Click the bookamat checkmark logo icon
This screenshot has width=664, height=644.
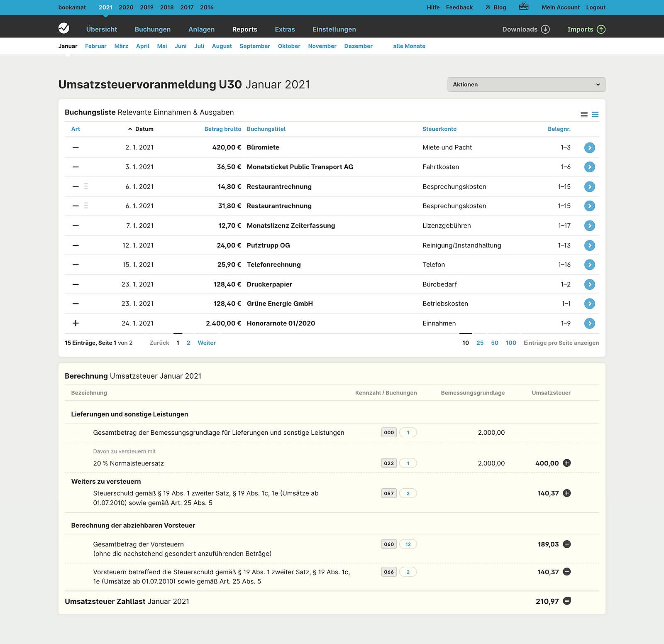tap(64, 29)
